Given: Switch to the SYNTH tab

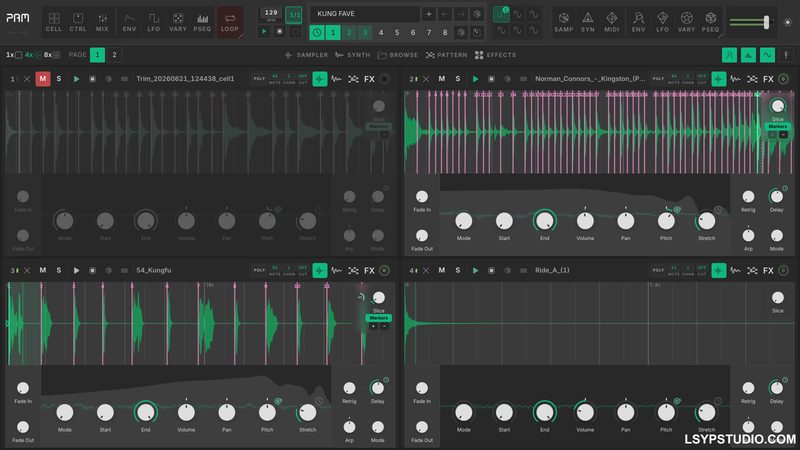Looking at the screenshot, I should [353, 55].
